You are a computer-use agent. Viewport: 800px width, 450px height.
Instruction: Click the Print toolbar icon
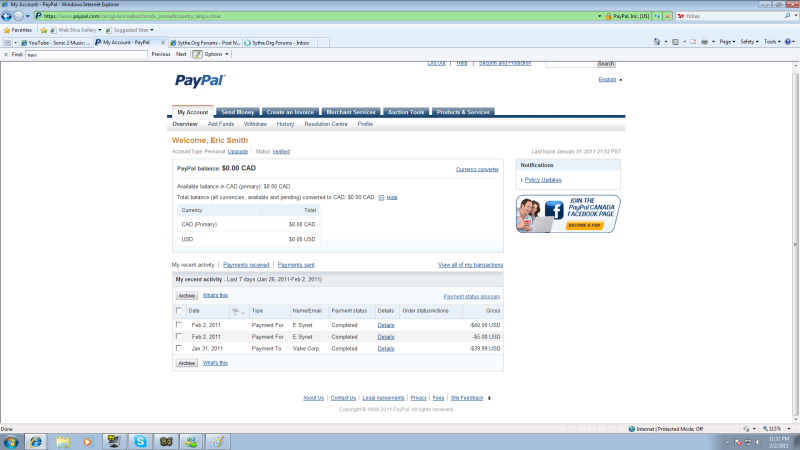(x=705, y=42)
